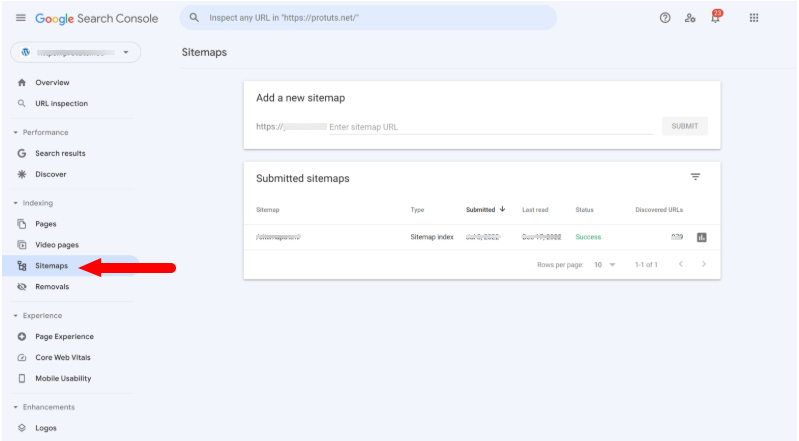Viewport: 799px width, 441px height.
Task: Collapse the Performance section
Action: (x=41, y=133)
